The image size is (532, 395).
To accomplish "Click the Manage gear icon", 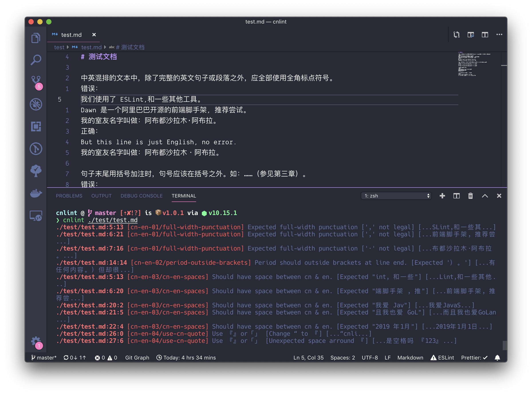I will (36, 341).
